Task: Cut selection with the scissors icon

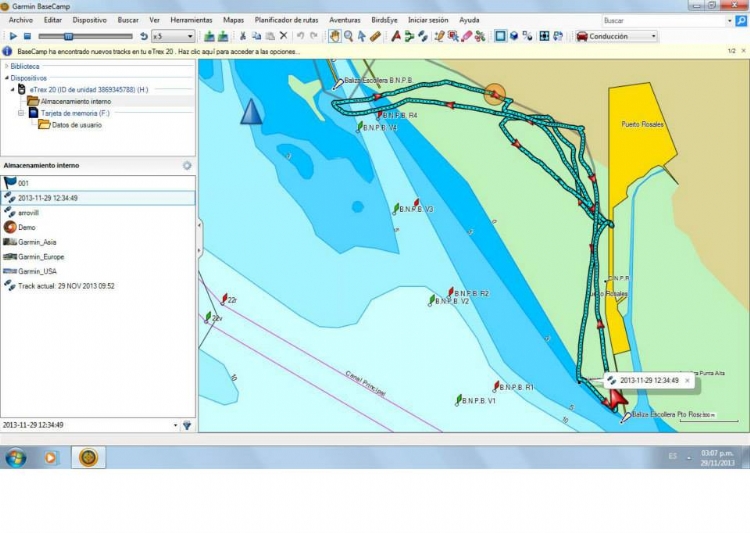Action: tap(243, 36)
